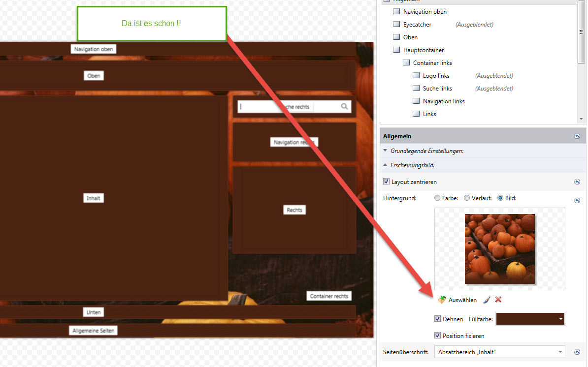Uncheck Layout zentrieren checkbox
Screen dimensions: 588x367
point(386,182)
